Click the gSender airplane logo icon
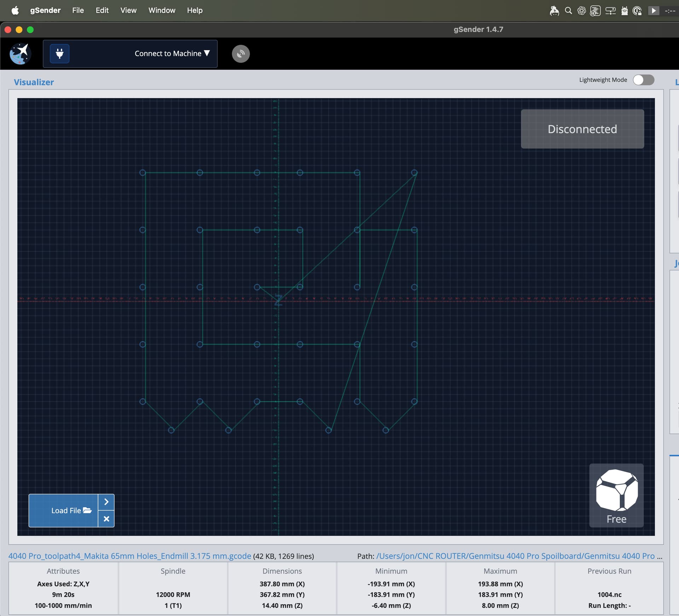Screen dimensions: 679x616 click(x=20, y=54)
